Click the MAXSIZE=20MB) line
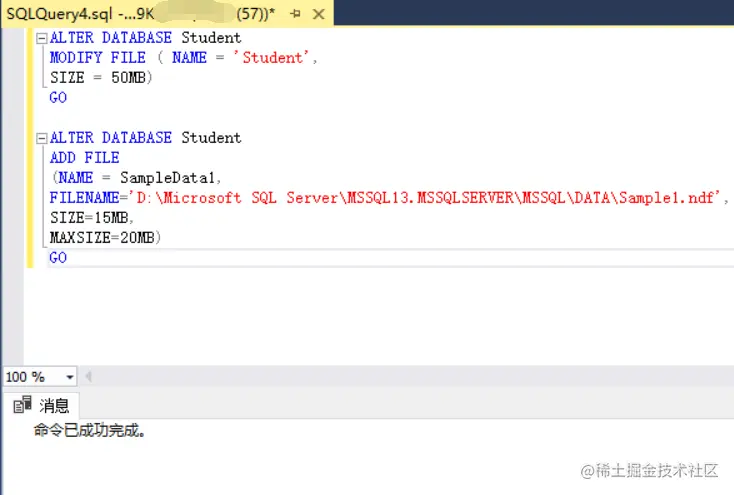This screenshot has width=734, height=495. 105,238
